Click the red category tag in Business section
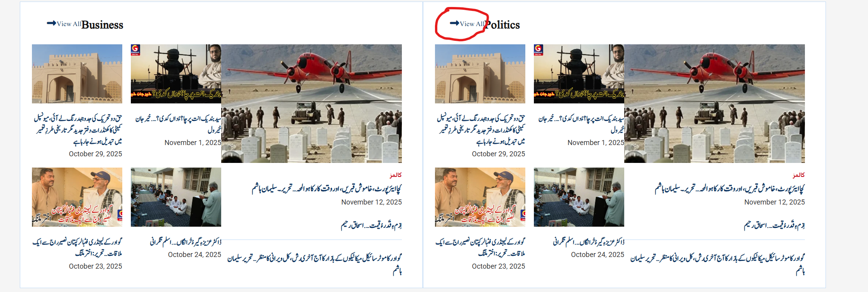The image size is (868, 292). click(396, 175)
